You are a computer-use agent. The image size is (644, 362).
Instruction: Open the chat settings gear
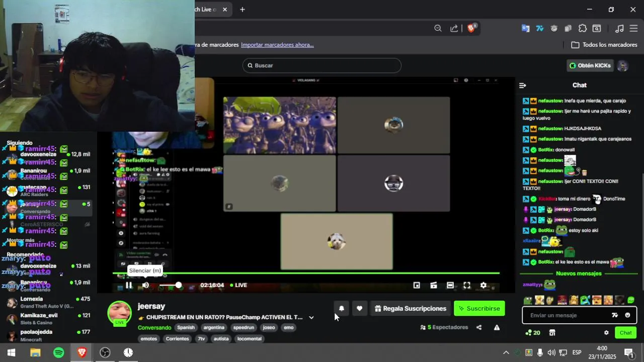click(606, 333)
